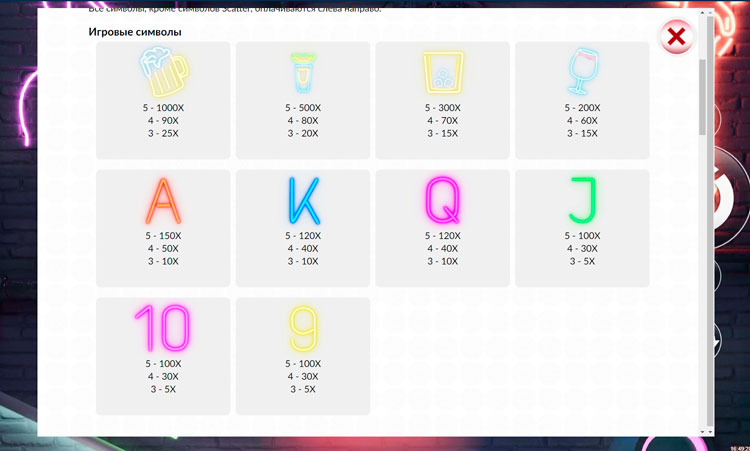Click the "5 - 150X" payout text
This screenshot has height=451, width=750.
tap(162, 236)
